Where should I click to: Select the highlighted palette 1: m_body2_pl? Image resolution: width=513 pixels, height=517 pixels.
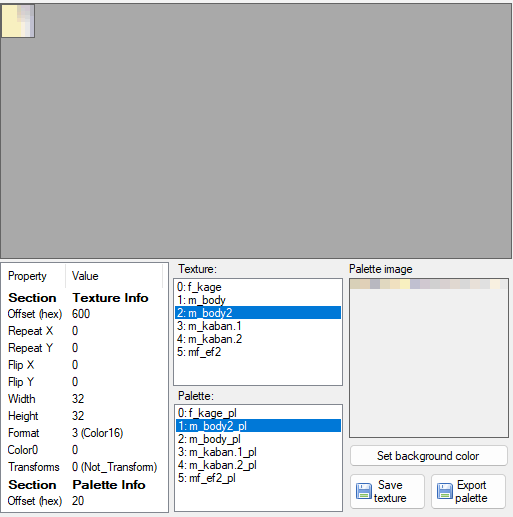click(x=258, y=426)
